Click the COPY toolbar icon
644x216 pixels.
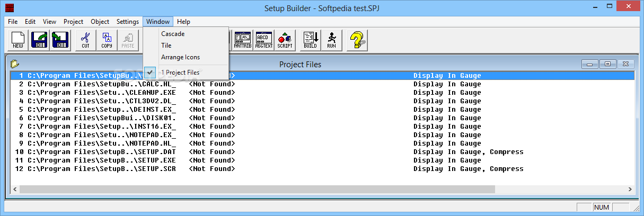[x=107, y=40]
